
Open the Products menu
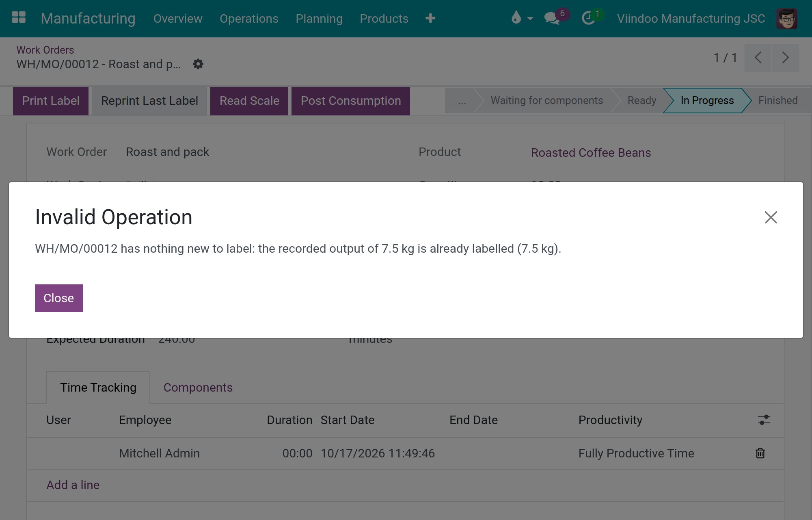pos(384,19)
